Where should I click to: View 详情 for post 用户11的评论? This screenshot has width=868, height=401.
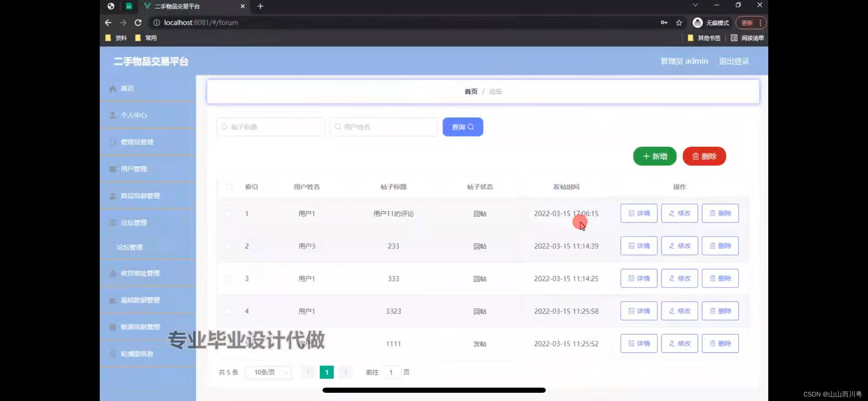pyautogui.click(x=639, y=213)
